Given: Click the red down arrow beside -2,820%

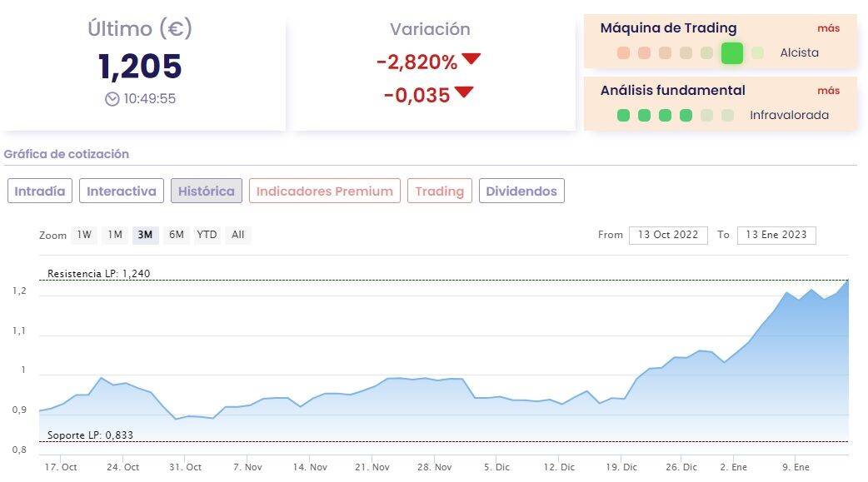Looking at the screenshot, I should (x=471, y=59).
